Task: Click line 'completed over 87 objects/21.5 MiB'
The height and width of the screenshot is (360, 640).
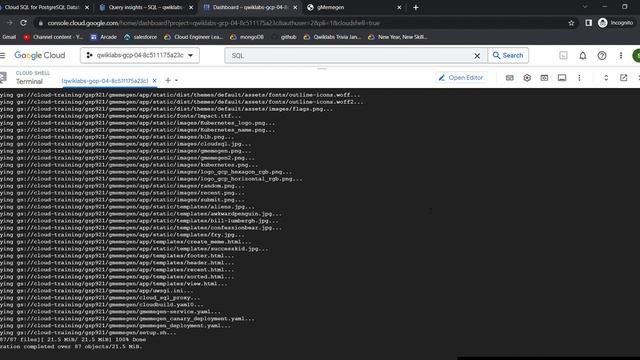Action: click(71, 347)
